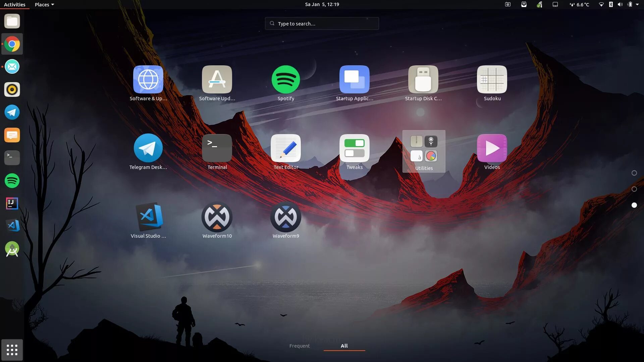This screenshot has height=362, width=644.
Task: Open Spotify from the app grid
Action: click(286, 83)
